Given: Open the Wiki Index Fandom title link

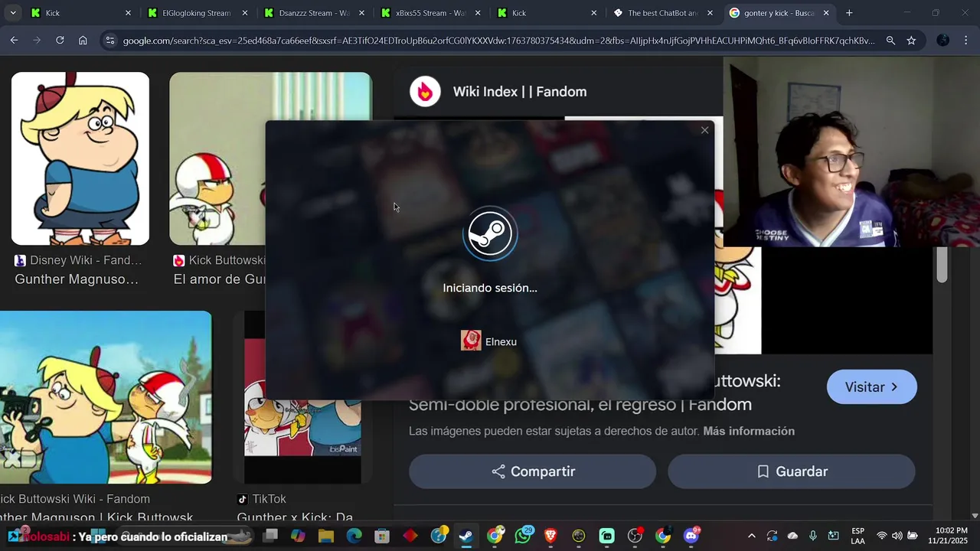Looking at the screenshot, I should point(520,92).
